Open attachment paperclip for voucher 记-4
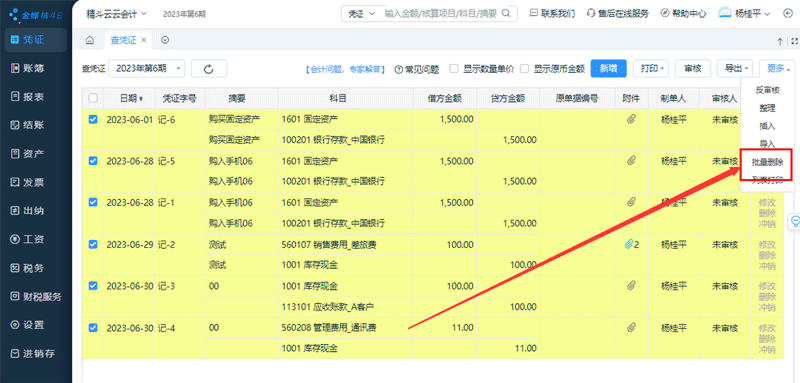800x383 pixels. pos(631,328)
